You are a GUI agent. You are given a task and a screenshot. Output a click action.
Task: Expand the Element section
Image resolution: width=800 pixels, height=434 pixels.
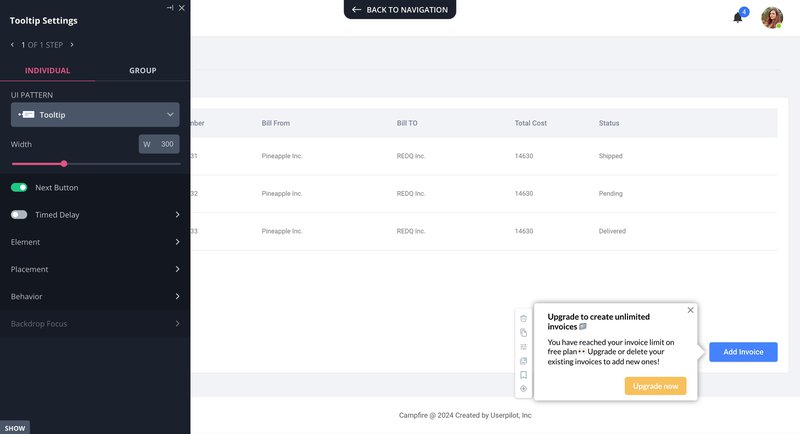(95, 242)
